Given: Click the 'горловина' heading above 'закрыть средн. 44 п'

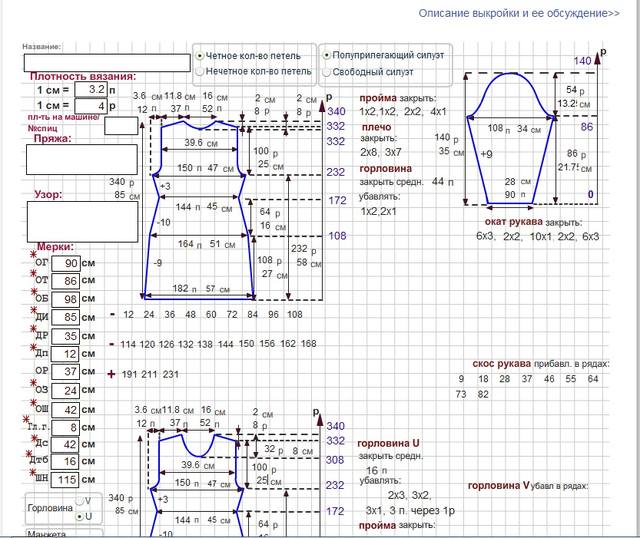Looking at the screenshot, I should coord(385,169).
